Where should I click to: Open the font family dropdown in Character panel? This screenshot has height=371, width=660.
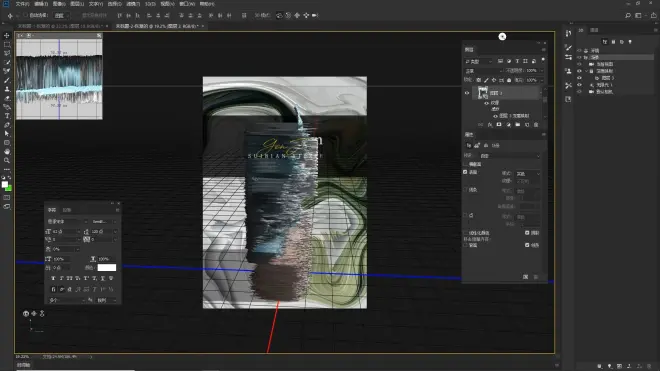(x=68, y=222)
